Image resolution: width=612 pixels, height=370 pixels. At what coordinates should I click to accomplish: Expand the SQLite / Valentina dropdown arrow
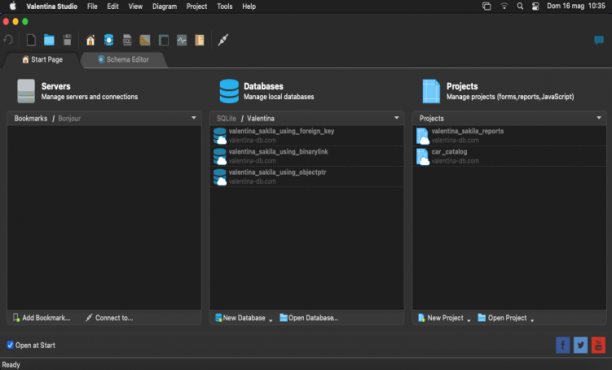(397, 118)
